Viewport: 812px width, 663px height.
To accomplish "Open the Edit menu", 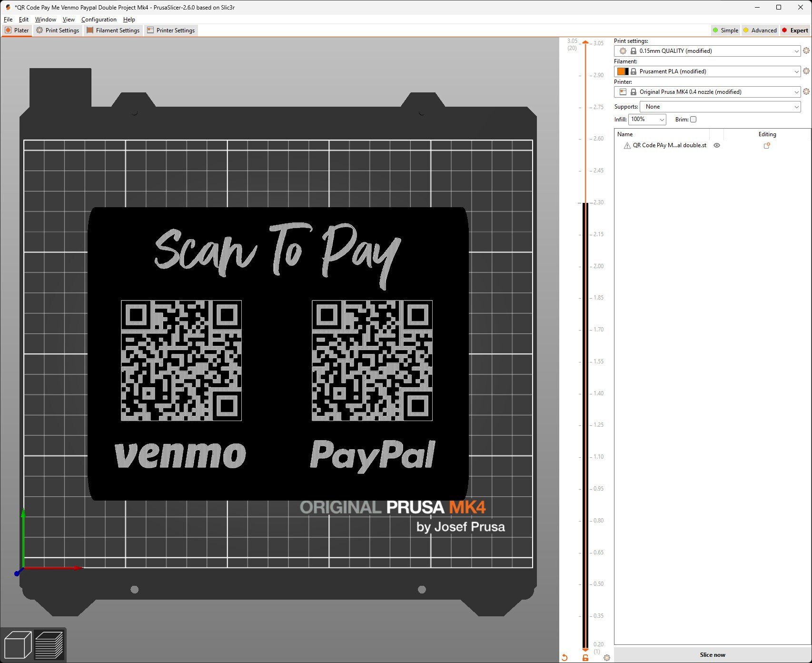I will 24,20.
